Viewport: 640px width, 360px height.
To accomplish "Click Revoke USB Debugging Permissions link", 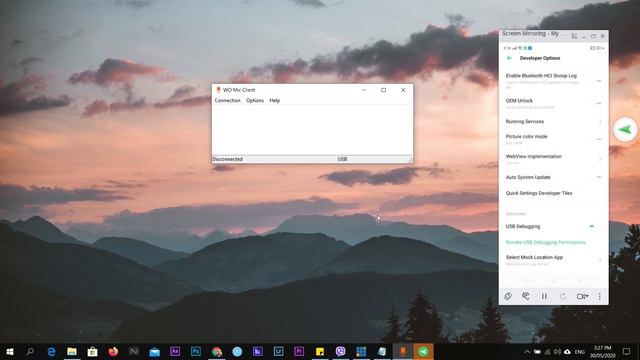I will click(545, 242).
